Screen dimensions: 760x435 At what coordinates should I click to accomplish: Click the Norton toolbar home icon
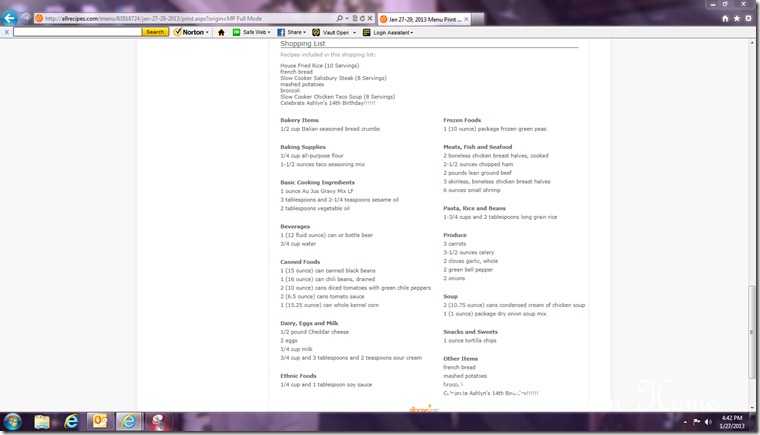221,32
